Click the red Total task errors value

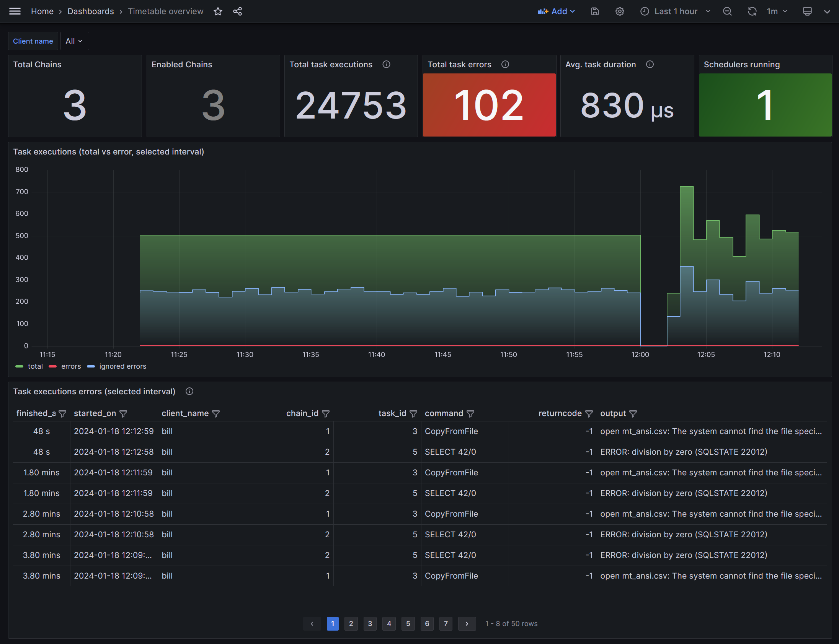[x=489, y=105]
